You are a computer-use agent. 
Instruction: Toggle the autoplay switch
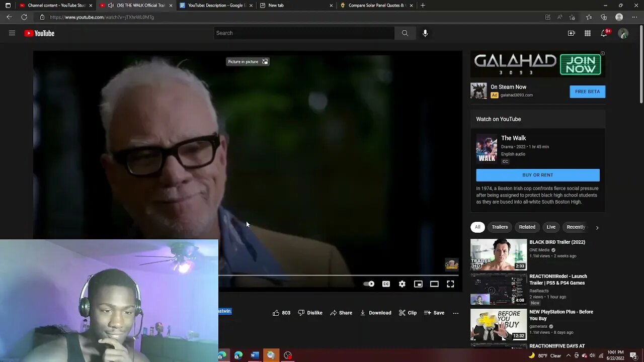pos(369,284)
